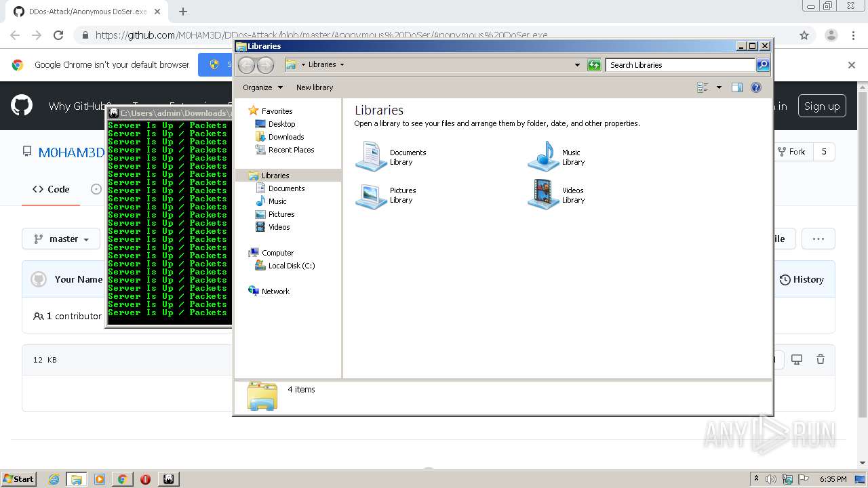This screenshot has width=868, height=488.
Task: Open Chrome profile avatar
Action: (x=831, y=35)
